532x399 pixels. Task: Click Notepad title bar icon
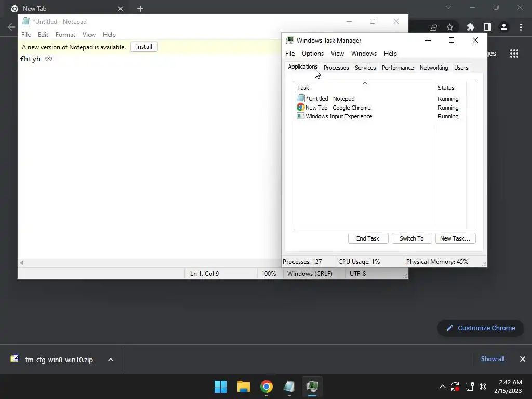point(26,21)
